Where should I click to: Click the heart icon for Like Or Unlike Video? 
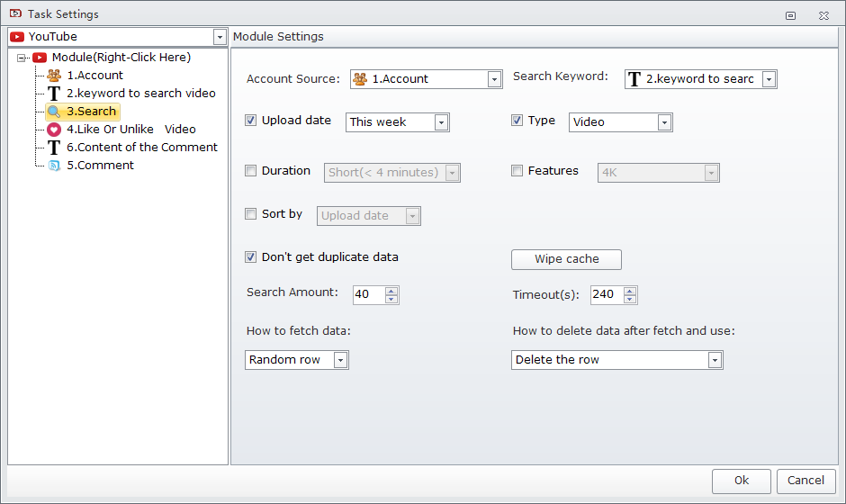pos(54,130)
